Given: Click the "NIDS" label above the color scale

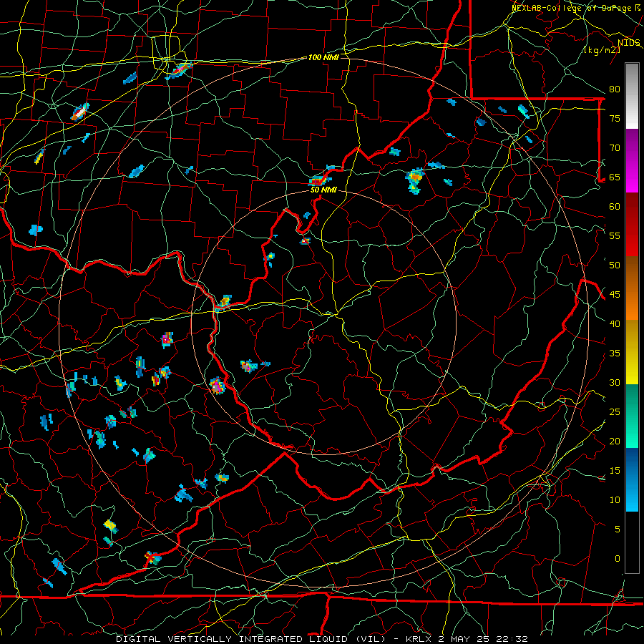Looking at the screenshot, I should (x=629, y=43).
